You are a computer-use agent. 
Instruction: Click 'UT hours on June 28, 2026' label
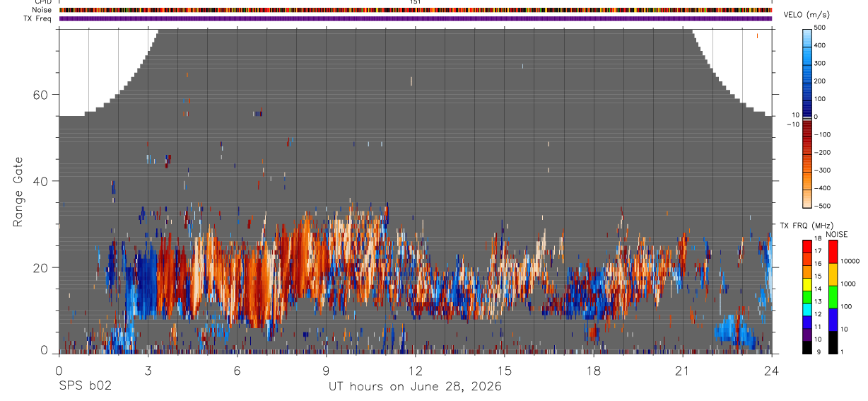pyautogui.click(x=415, y=387)
